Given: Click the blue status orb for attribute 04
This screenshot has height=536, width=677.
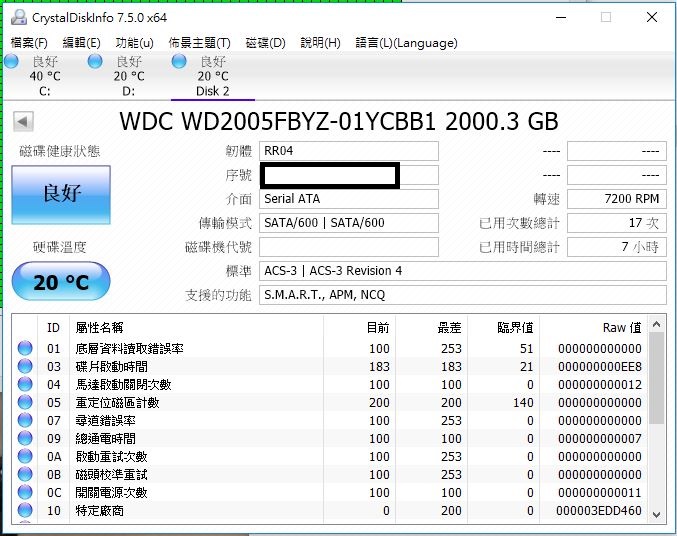Looking at the screenshot, I should [x=25, y=384].
